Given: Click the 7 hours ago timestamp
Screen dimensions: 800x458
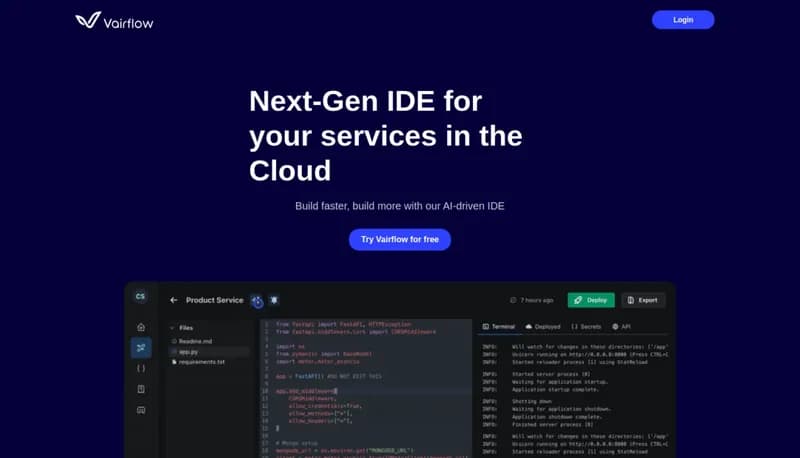Looking at the screenshot, I should (x=532, y=300).
